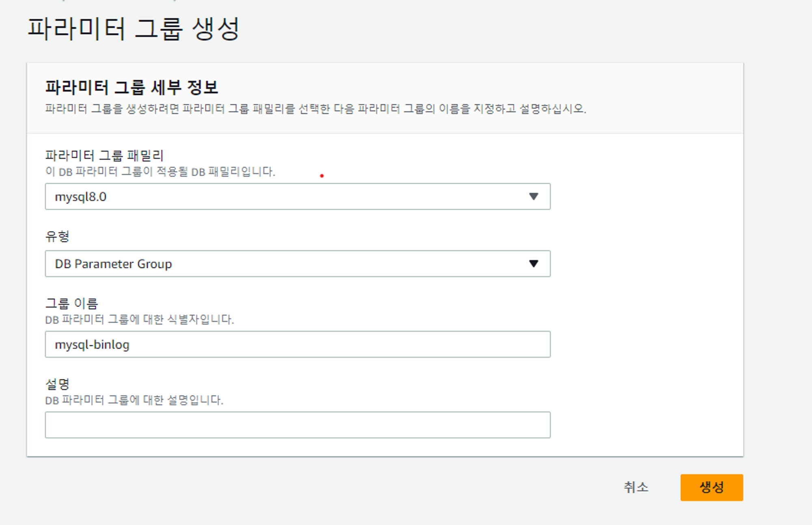Focus the 그룹 이름 field containing mysql-binlog
The height and width of the screenshot is (525, 812).
point(297,345)
